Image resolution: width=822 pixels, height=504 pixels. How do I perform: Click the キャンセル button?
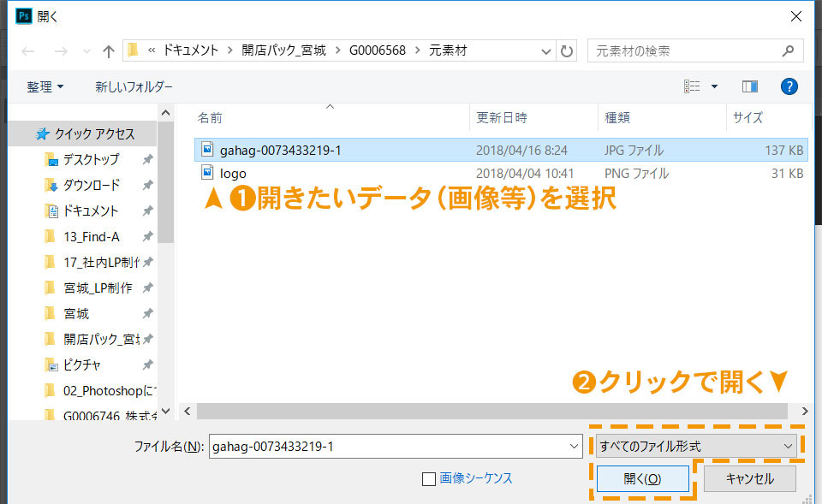coord(750,479)
